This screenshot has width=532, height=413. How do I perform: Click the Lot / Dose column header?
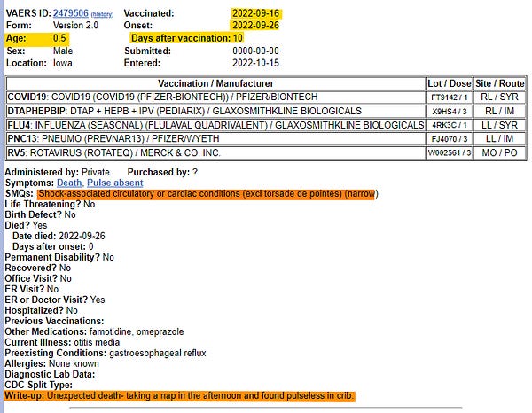point(450,83)
